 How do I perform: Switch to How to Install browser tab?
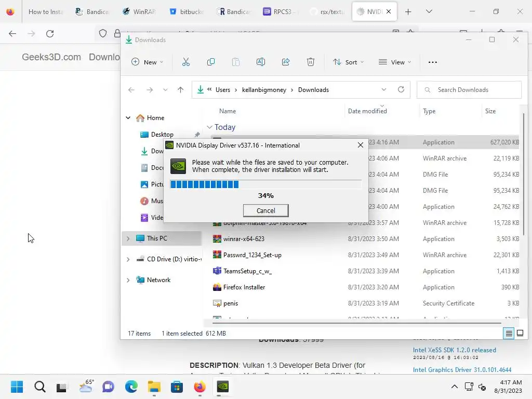[45, 11]
